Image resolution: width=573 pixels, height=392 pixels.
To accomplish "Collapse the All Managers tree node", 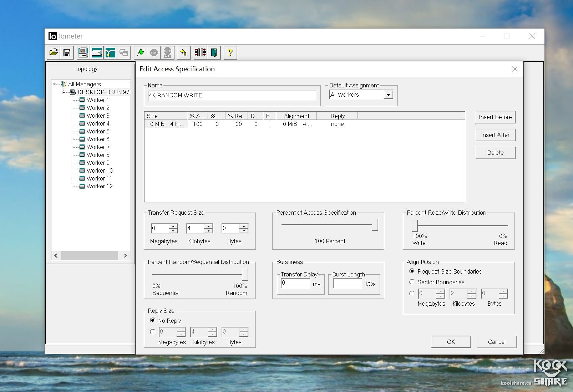I will 55,85.
